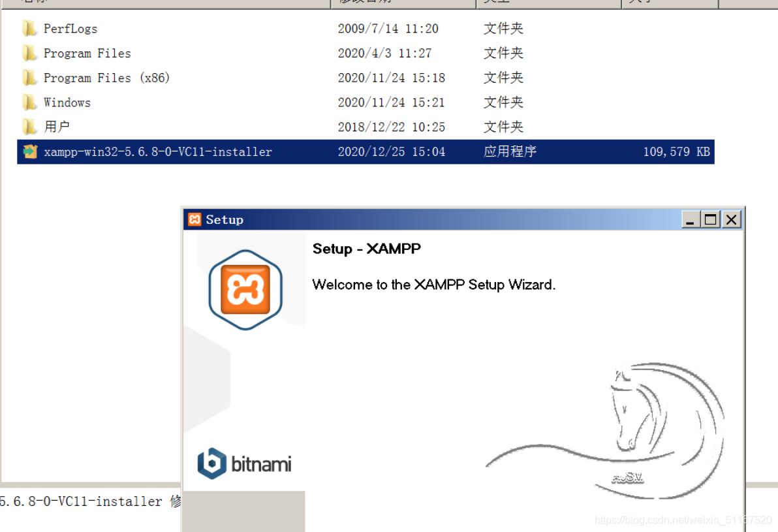Select the Windows folder name text
The height and width of the screenshot is (532, 778).
[67, 102]
